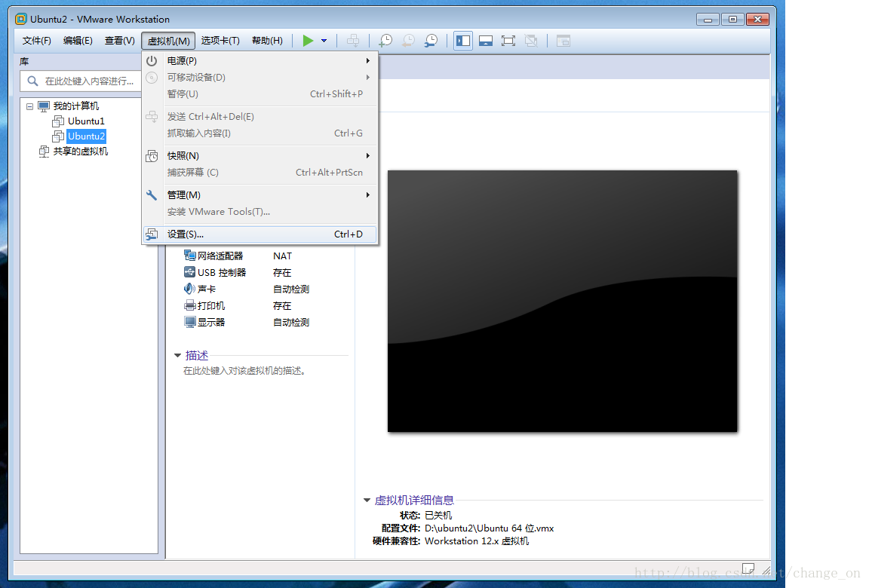Click the display monitor icon
The height and width of the screenshot is (588, 869).
[189, 322]
